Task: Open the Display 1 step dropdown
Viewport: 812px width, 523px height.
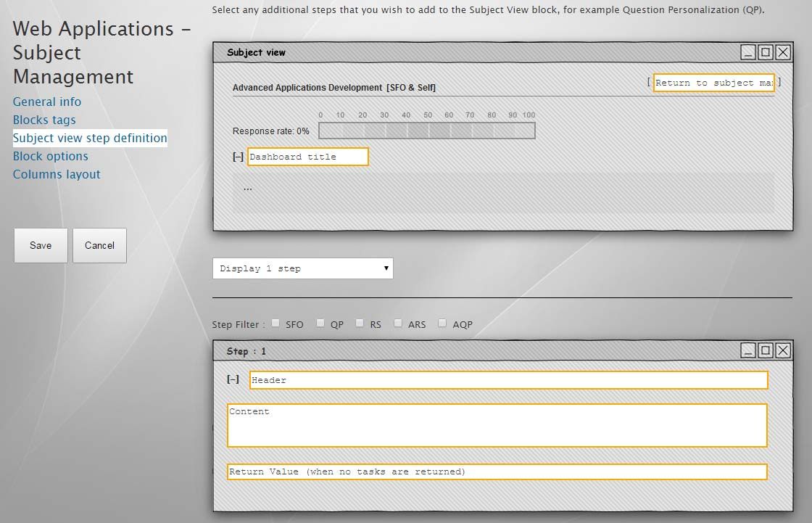Action: (x=303, y=268)
